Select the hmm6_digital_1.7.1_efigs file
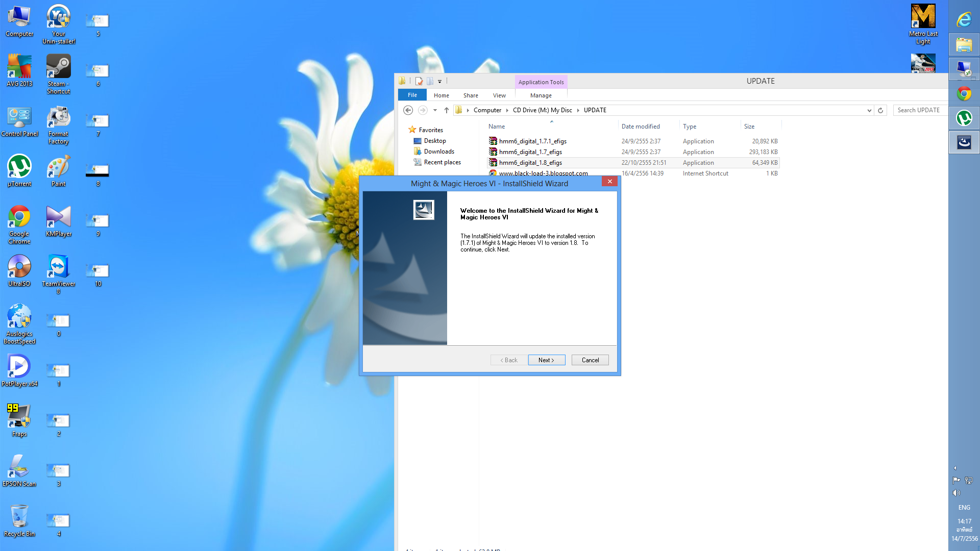The image size is (980, 551). [x=532, y=141]
